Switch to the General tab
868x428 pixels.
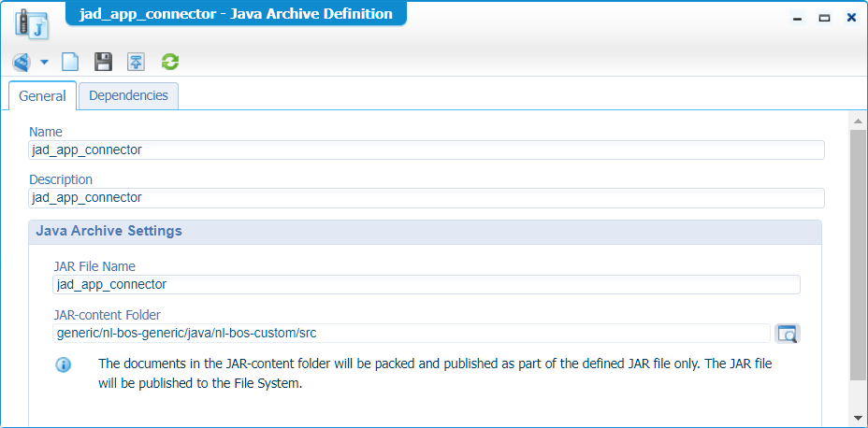[42, 96]
